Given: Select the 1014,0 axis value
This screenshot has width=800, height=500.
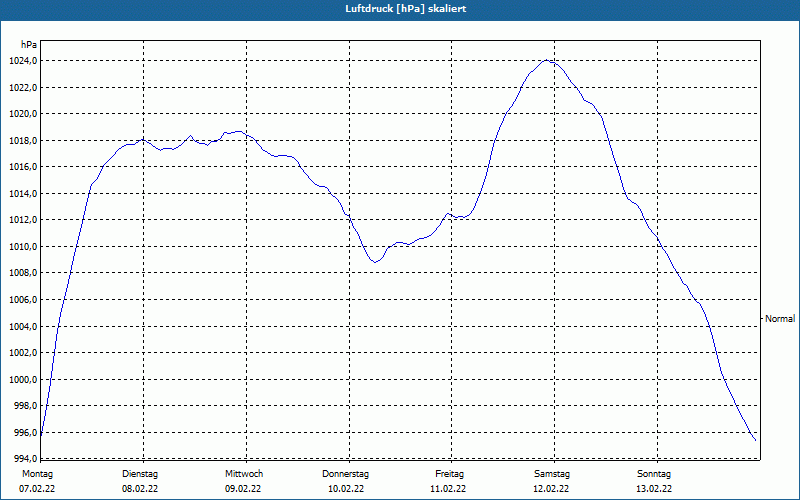Looking at the screenshot, I should coord(23,194).
